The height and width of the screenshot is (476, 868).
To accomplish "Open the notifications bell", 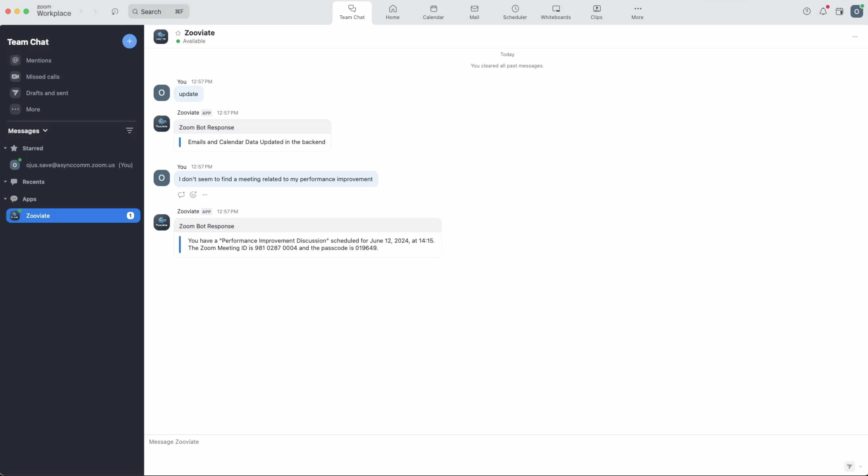I will pyautogui.click(x=823, y=11).
